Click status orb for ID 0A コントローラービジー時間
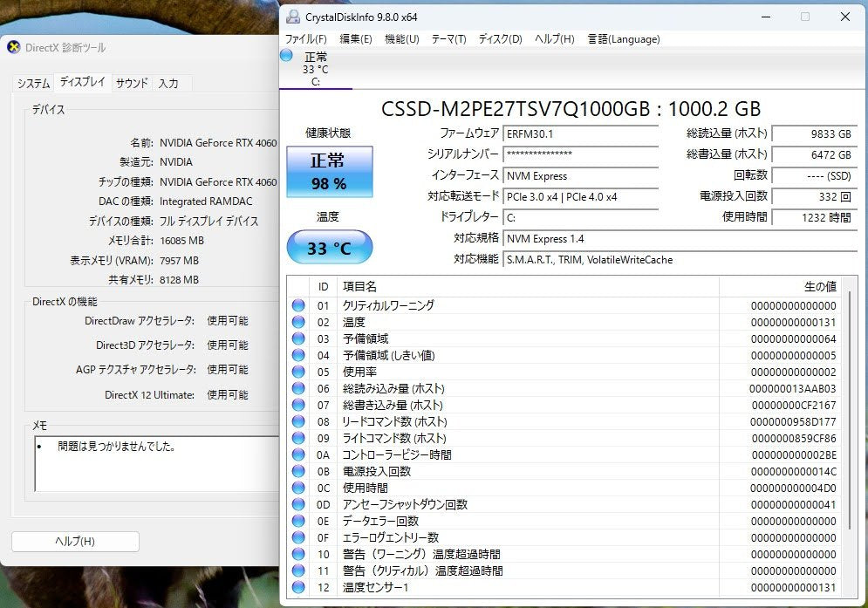The width and height of the screenshot is (868, 608). point(298,454)
